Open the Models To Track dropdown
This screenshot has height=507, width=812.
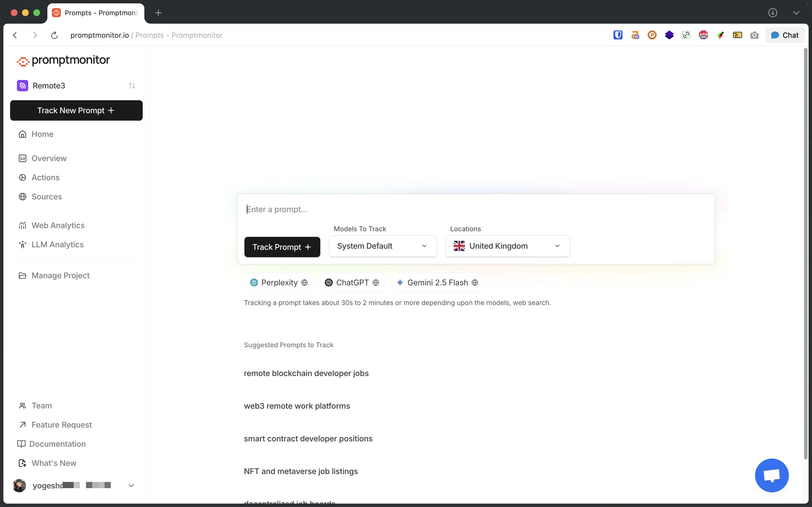383,246
